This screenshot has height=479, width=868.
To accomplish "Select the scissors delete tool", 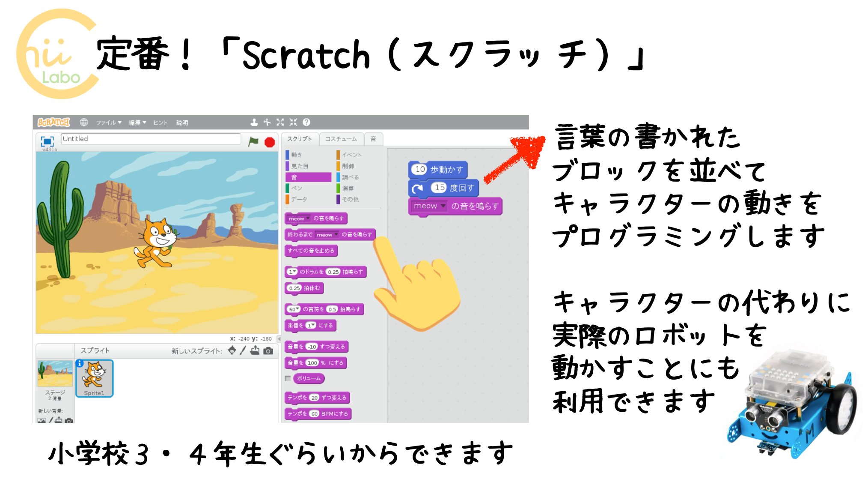I will [267, 122].
